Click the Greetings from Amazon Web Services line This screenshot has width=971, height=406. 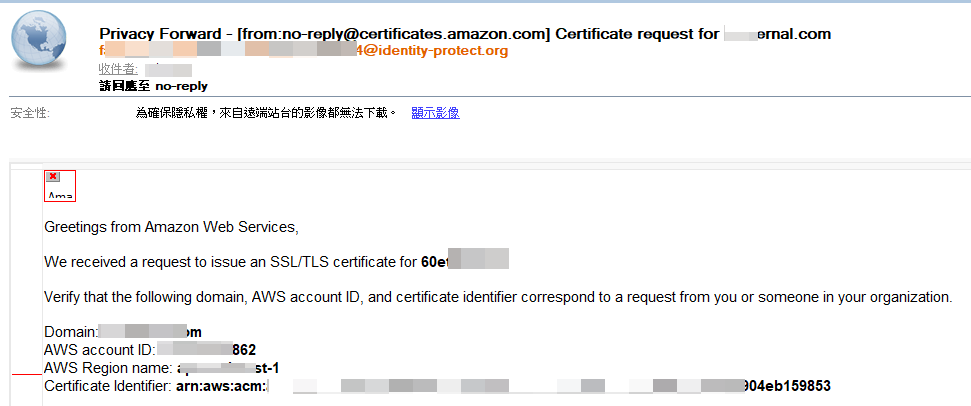click(x=172, y=227)
